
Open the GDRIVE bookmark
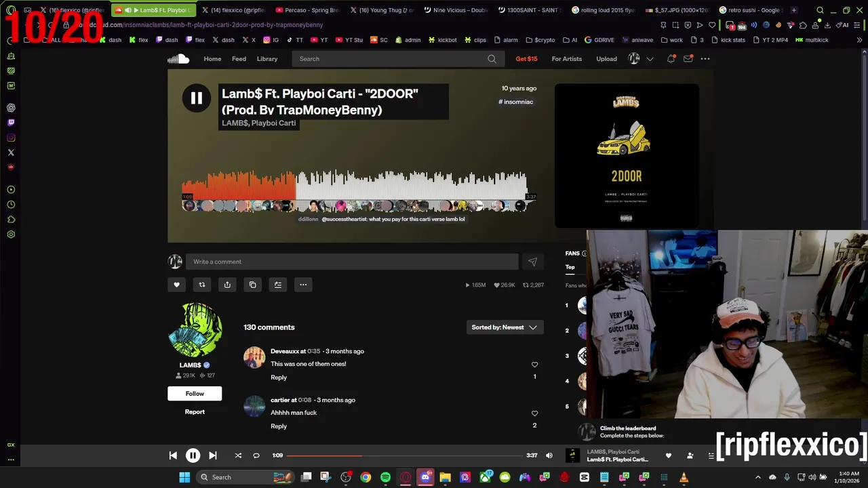click(599, 40)
